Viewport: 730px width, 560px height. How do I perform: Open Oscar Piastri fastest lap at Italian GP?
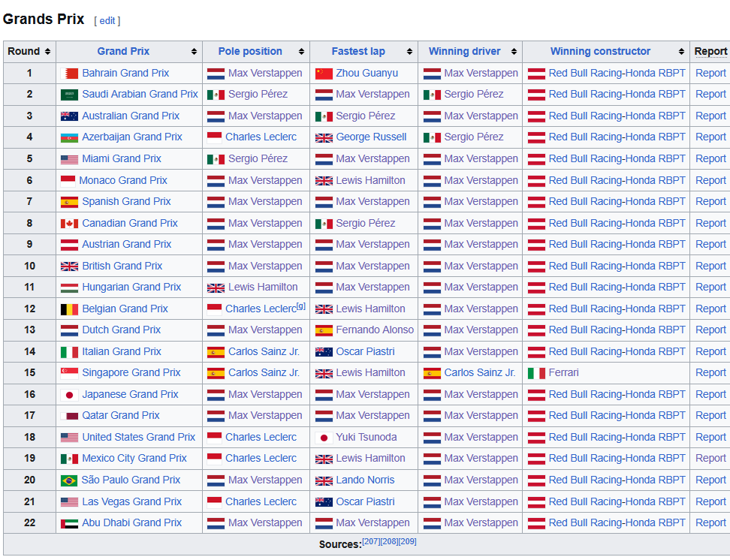pos(365,351)
